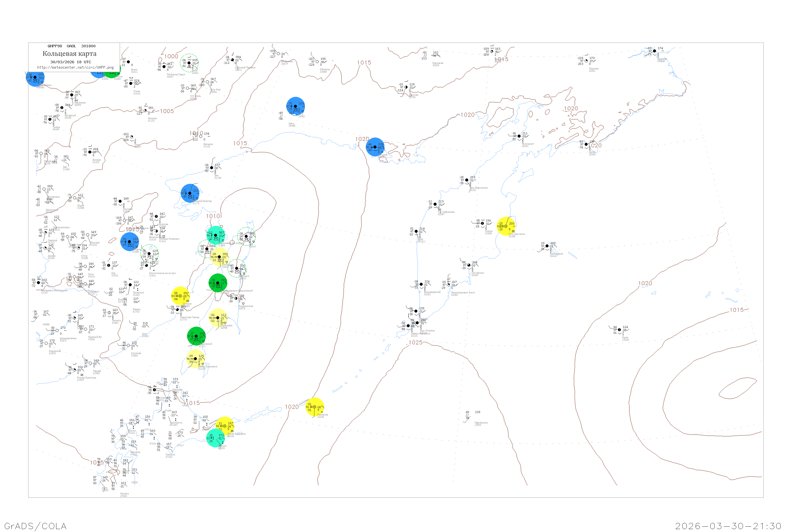
Task: Click the 1000 isobar label near top
Action: tap(171, 56)
